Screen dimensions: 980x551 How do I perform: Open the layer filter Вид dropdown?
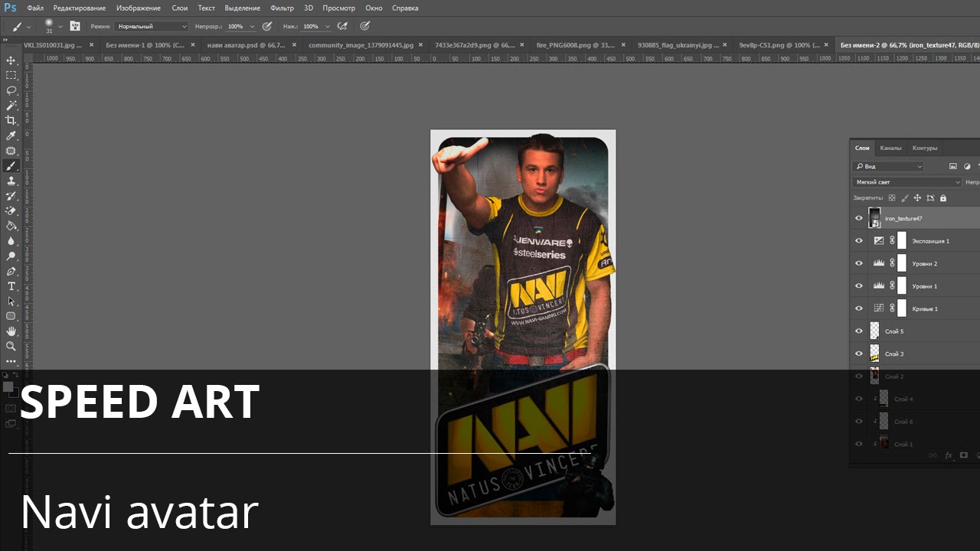889,166
